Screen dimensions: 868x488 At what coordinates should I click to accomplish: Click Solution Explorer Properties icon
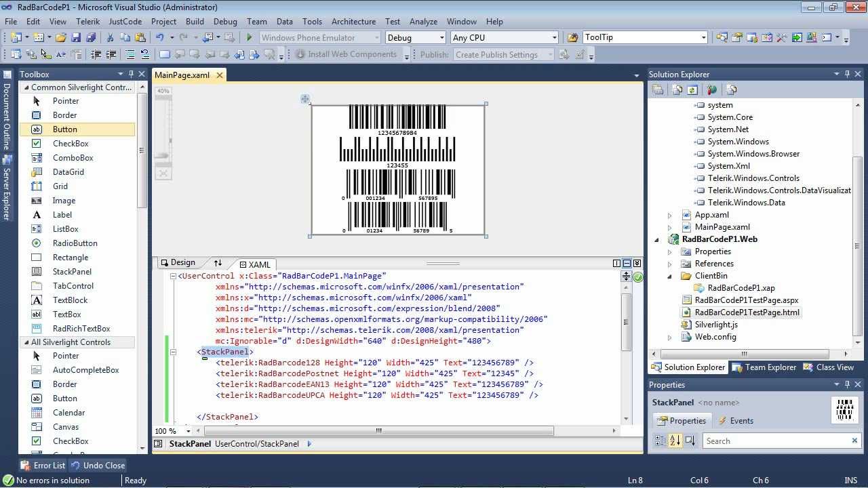click(658, 89)
